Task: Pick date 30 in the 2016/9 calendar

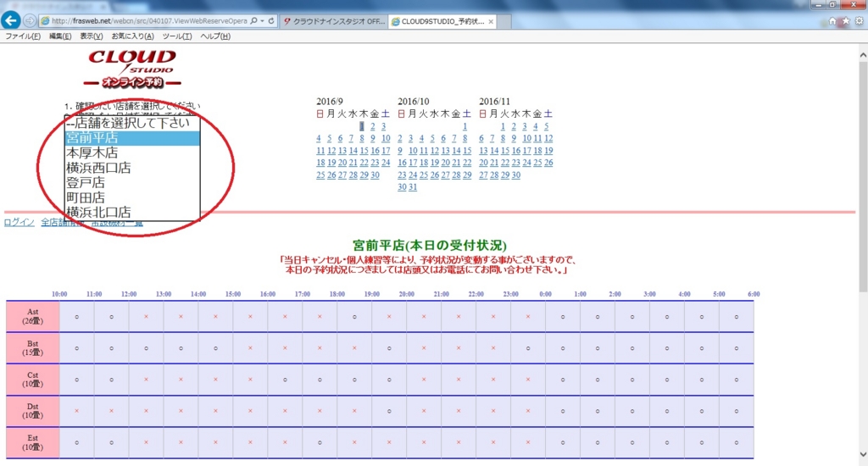Action: coord(375,175)
